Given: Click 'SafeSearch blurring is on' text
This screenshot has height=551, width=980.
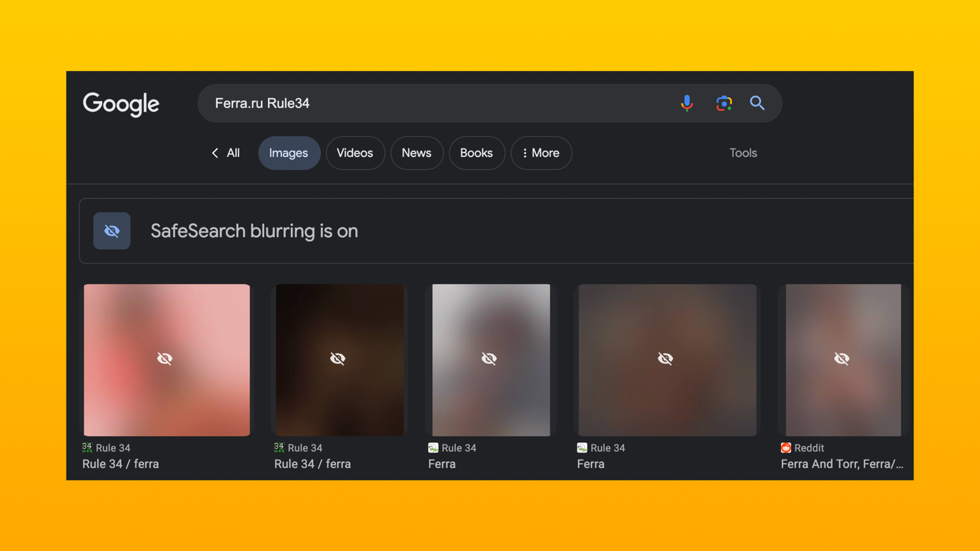Looking at the screenshot, I should pos(254,231).
